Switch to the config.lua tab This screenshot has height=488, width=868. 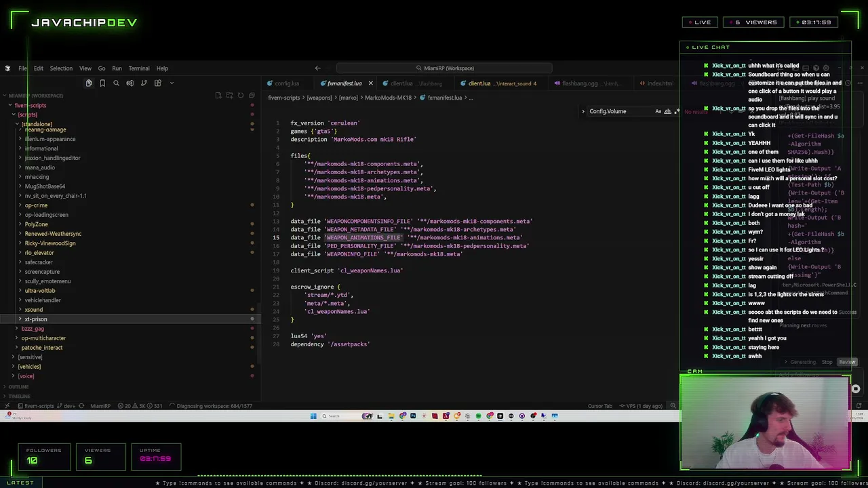(x=287, y=83)
